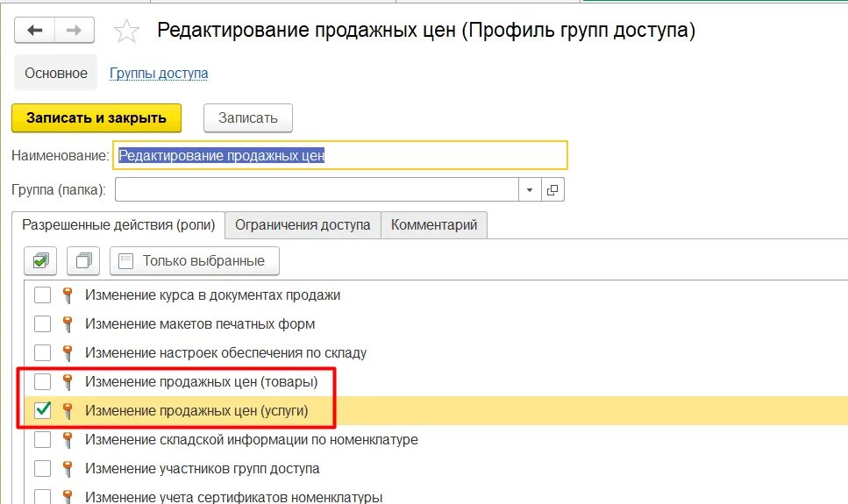Check all roles with the green checkmark icon
The image size is (848, 504).
click(40, 261)
